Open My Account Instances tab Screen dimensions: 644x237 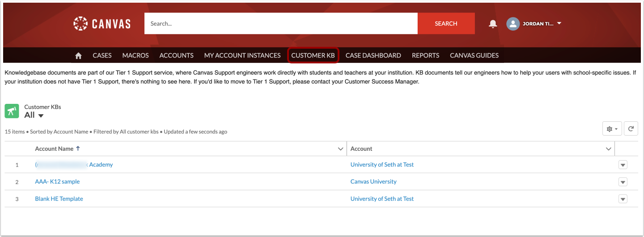click(242, 55)
